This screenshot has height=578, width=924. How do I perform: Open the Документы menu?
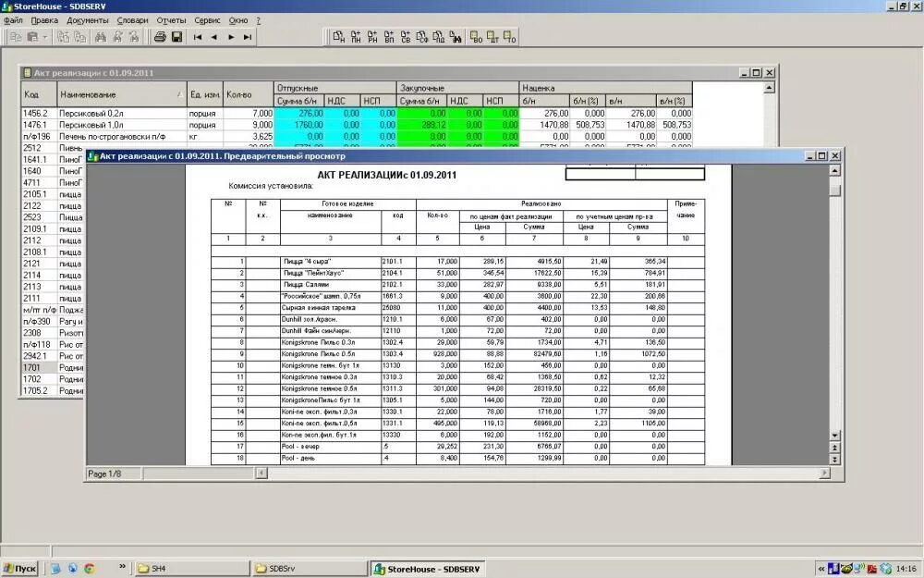88,20
